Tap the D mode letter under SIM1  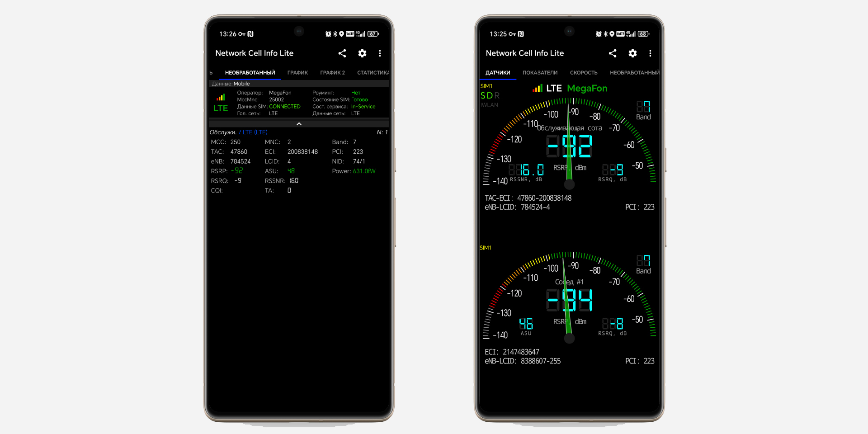point(490,95)
